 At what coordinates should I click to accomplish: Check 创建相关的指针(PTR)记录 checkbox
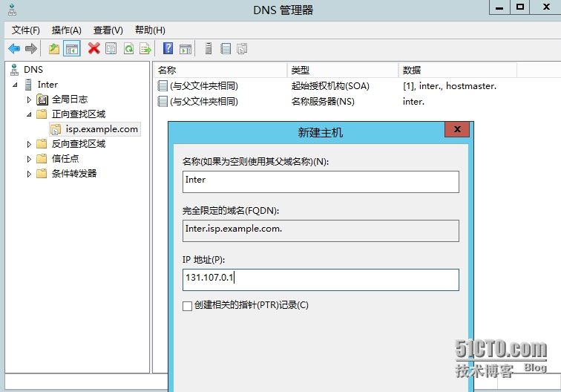pos(187,306)
